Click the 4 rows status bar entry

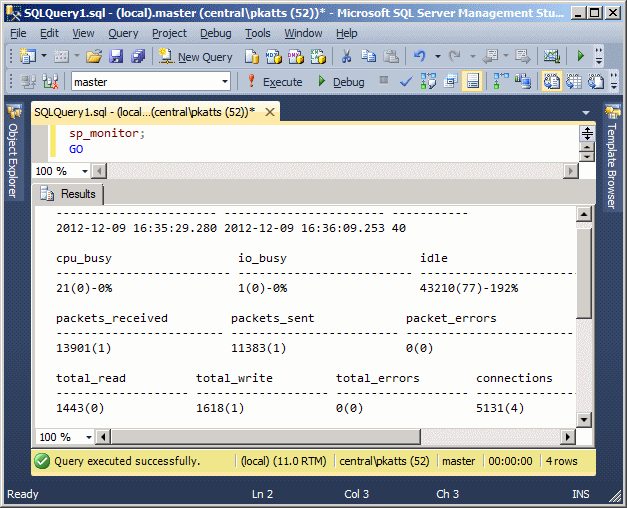[x=562, y=461]
